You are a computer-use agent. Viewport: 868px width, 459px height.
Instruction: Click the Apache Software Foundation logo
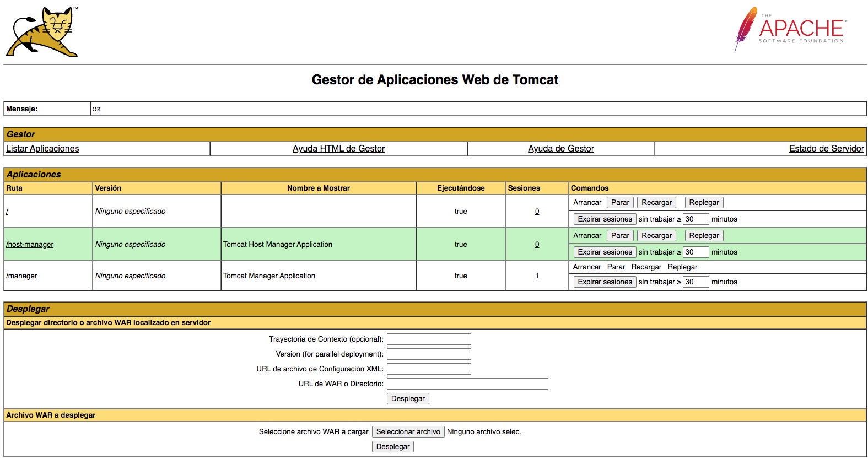[x=790, y=30]
